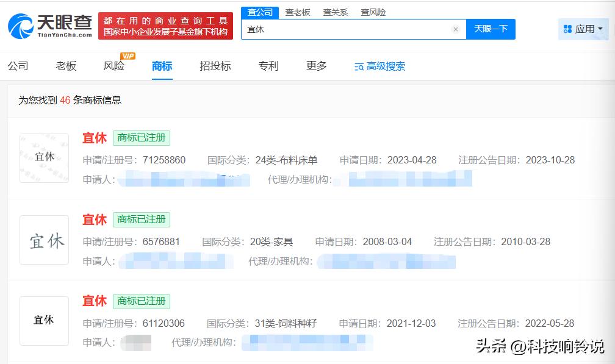615x364 pixels.
Task: Click the 46 results count
Action: 65,101
